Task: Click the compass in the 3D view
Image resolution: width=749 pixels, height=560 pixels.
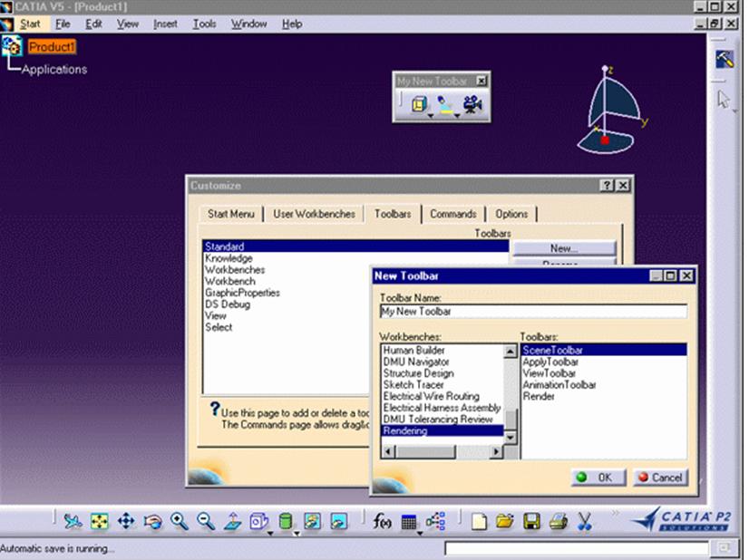Action: 612,110
